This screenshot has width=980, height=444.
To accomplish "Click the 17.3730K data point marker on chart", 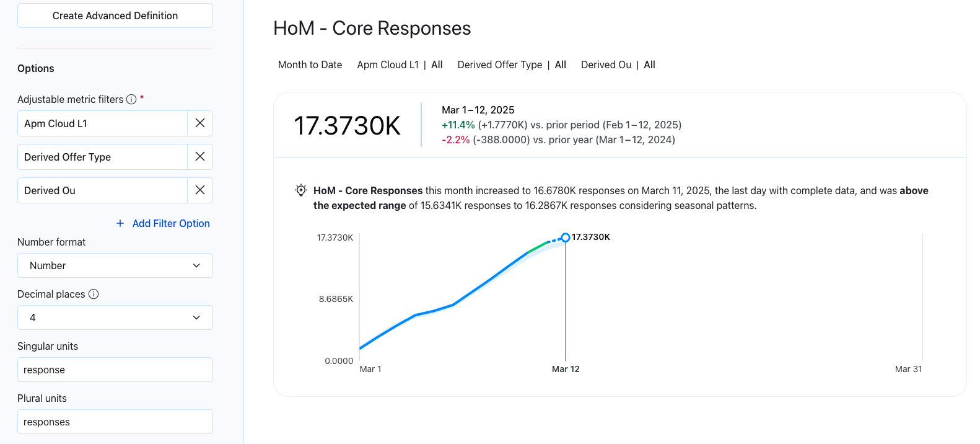I will (566, 238).
